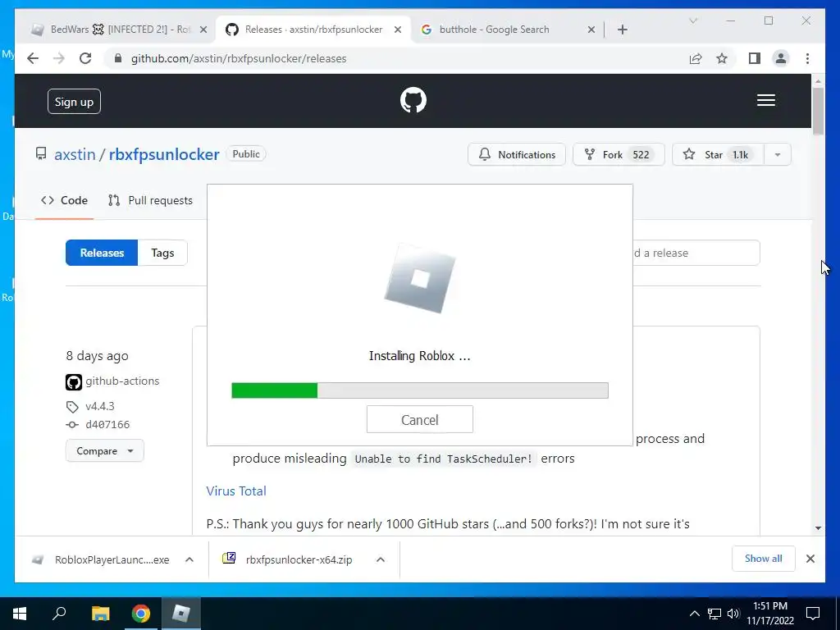
Task: Click the github-actions avatar icon
Action: [73, 382]
